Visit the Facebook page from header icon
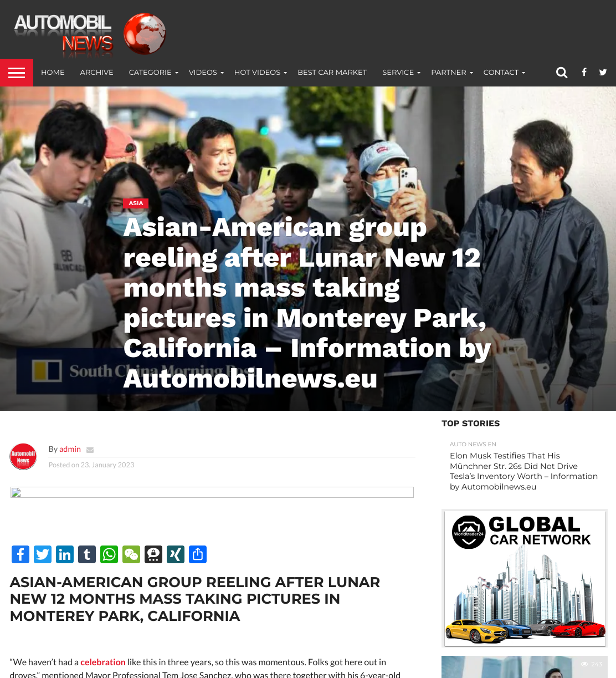Screen dimensions: 616x678 584,72
